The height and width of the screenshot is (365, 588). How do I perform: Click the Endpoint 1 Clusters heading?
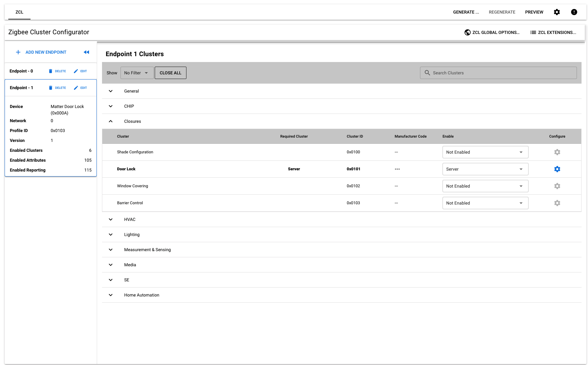[x=135, y=54]
